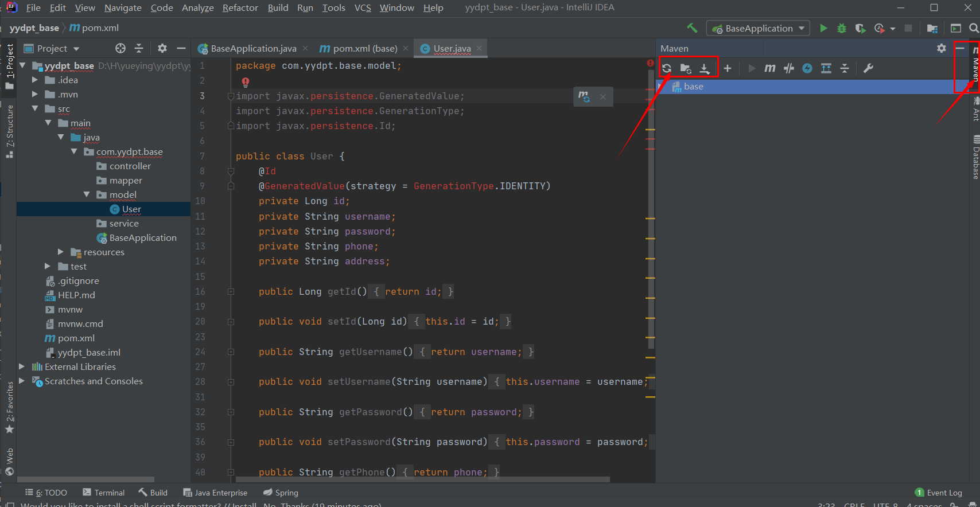Collapse the model package

pyautogui.click(x=87, y=194)
